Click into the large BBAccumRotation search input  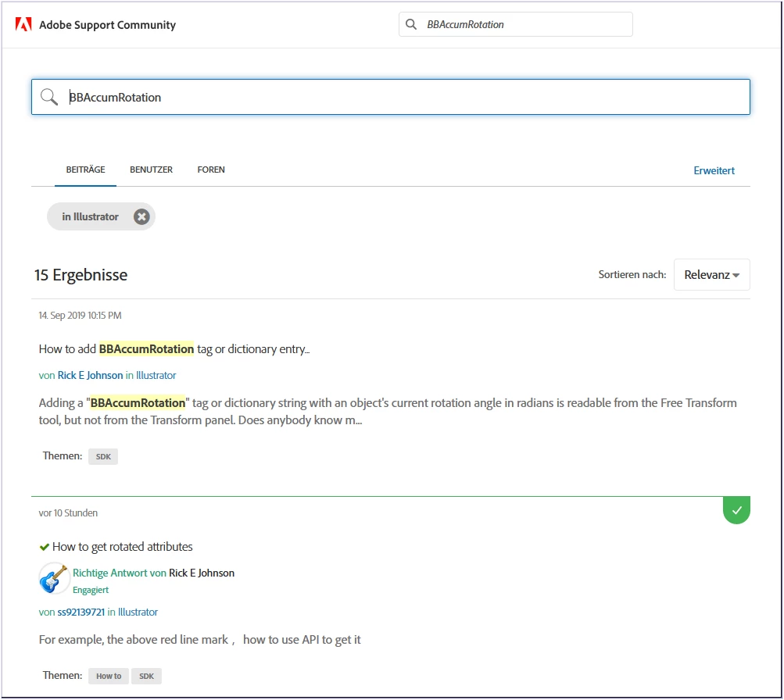[x=391, y=97]
